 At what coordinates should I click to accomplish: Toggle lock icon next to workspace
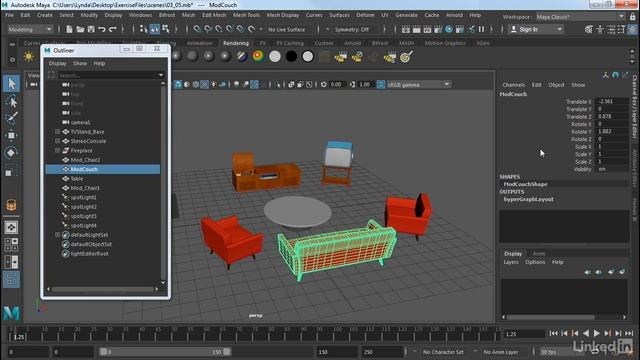point(633,17)
